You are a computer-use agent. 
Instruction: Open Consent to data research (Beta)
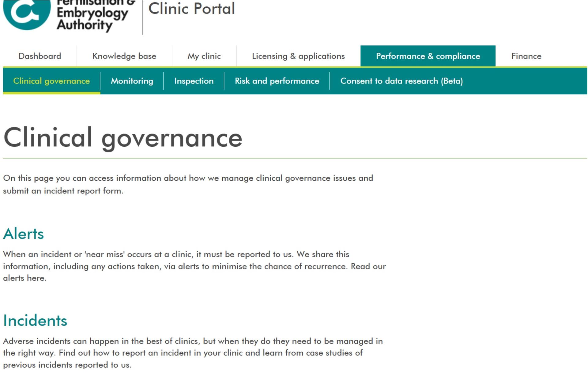pyautogui.click(x=401, y=81)
